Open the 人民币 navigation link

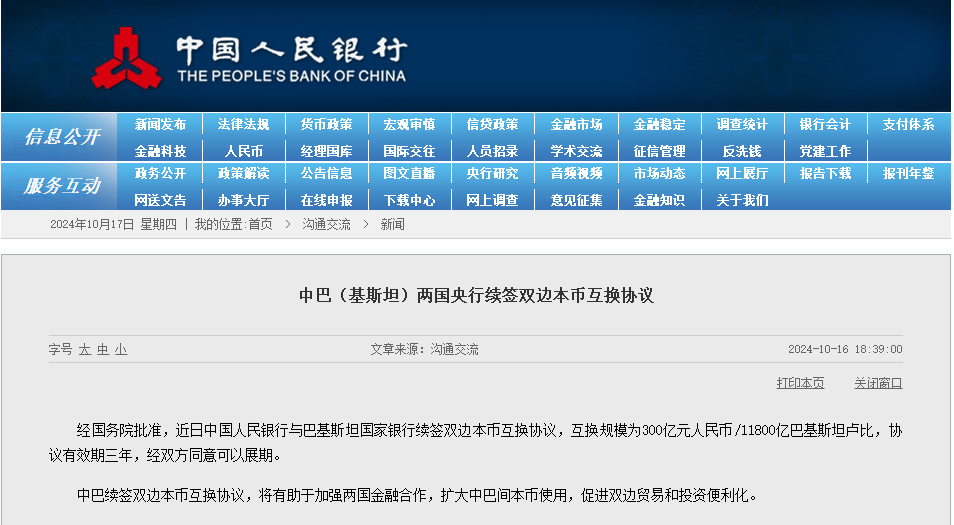243,151
